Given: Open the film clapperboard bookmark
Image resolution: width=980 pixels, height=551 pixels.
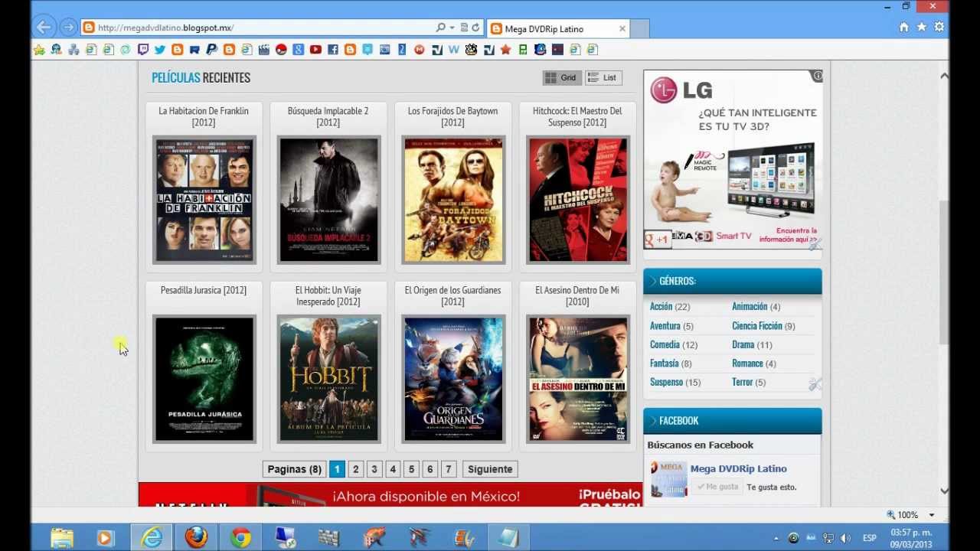Looking at the screenshot, I should (x=264, y=50).
